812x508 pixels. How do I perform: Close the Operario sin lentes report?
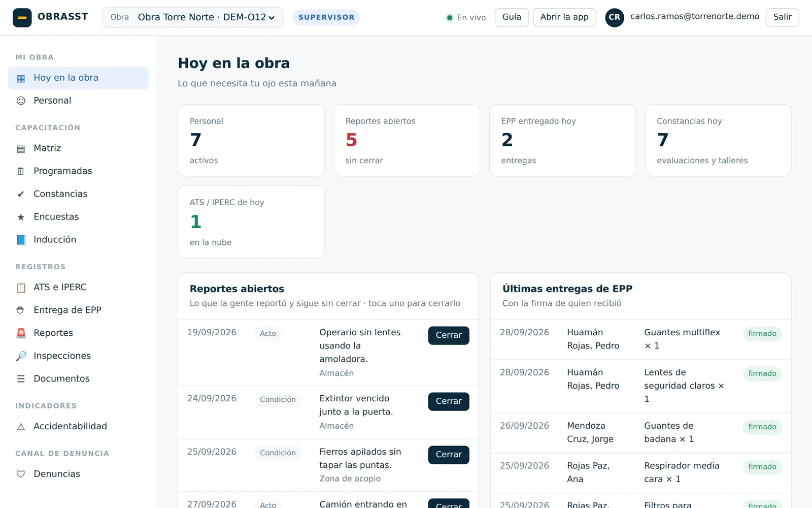click(x=449, y=335)
